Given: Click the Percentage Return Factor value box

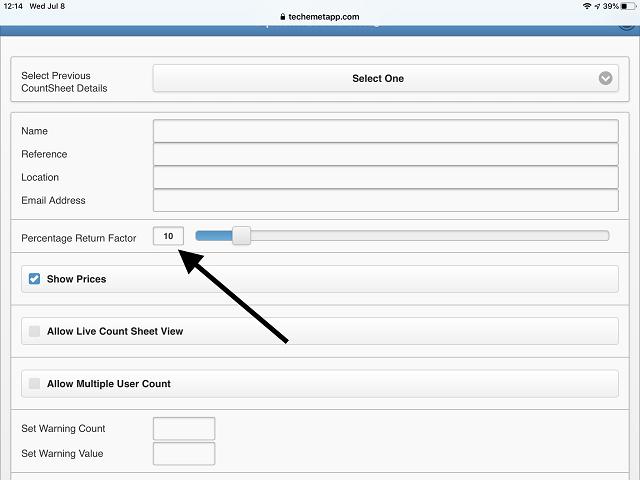Looking at the screenshot, I should (168, 236).
